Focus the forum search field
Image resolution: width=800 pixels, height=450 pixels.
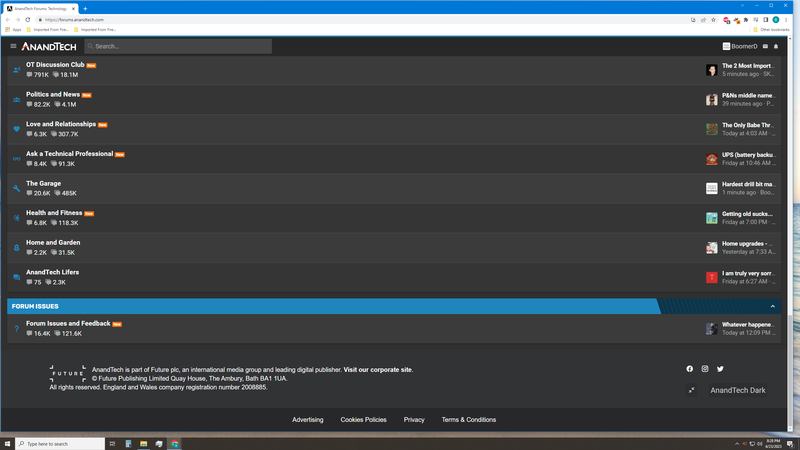pyautogui.click(x=178, y=46)
